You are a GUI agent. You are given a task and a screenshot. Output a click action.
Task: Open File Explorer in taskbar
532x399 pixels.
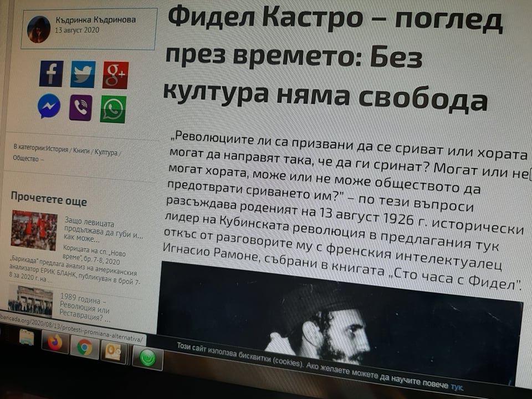26,337
